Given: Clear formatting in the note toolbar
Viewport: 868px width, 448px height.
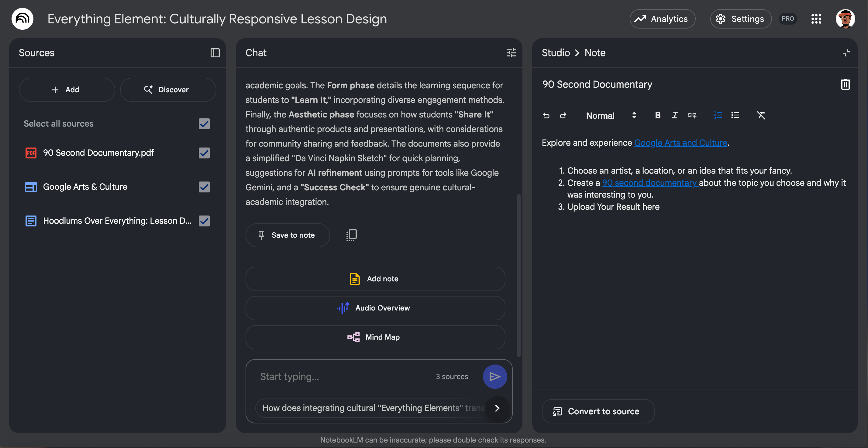Looking at the screenshot, I should [761, 115].
